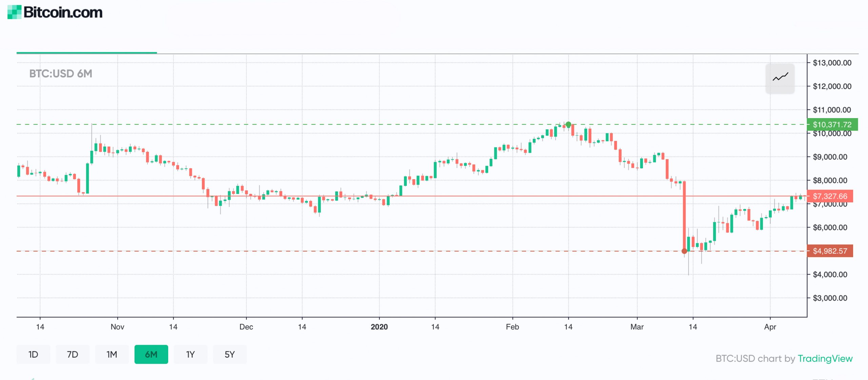Click the BTC:USD 6M chart title
The height and width of the screenshot is (380, 868).
(61, 74)
